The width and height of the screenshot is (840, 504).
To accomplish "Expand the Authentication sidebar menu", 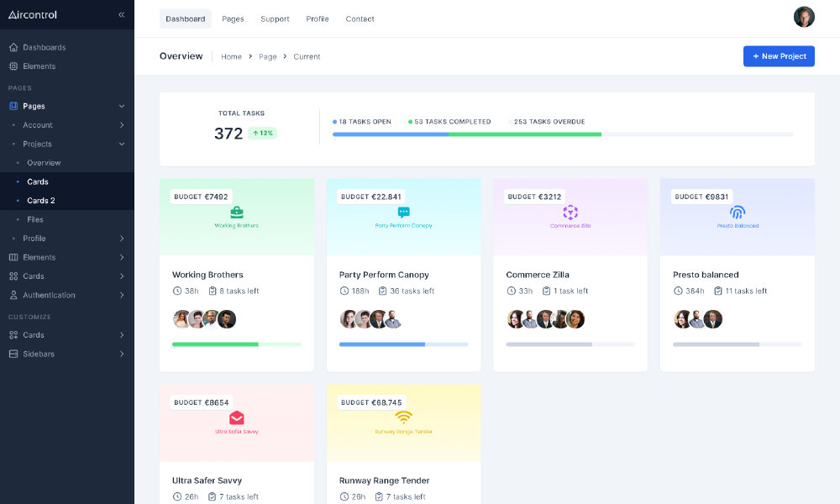I will tap(121, 295).
